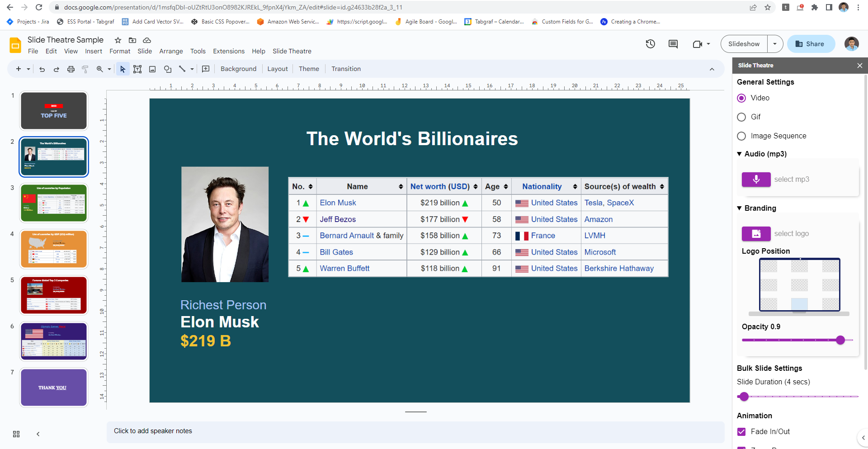This screenshot has height=449, width=868.
Task: Close the Slide Theatre side panel
Action: coord(859,66)
